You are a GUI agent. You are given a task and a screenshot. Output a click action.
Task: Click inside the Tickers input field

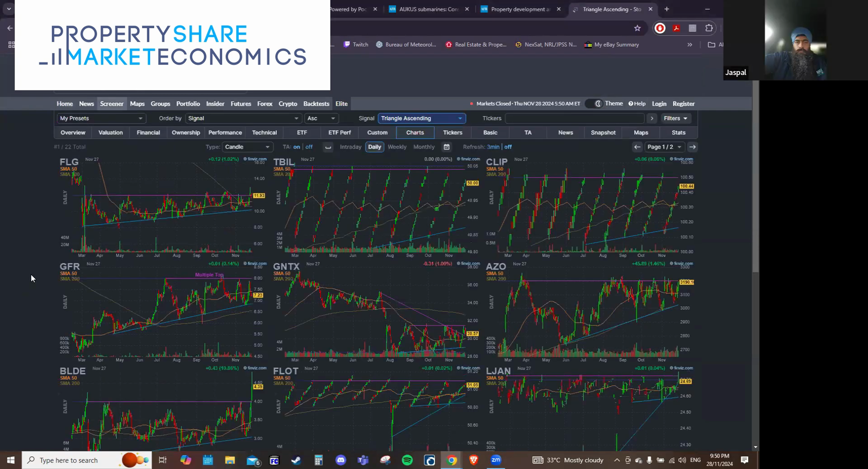[574, 118]
